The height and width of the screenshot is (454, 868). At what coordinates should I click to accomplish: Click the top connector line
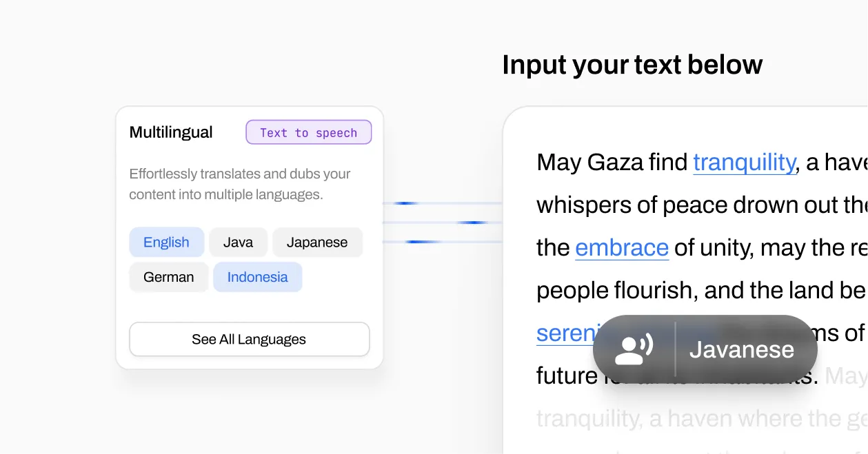443,203
